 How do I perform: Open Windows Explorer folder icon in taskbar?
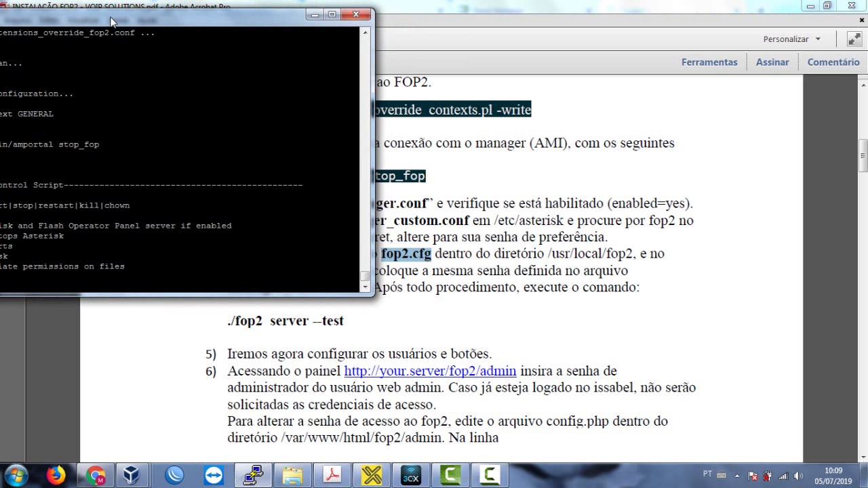[x=292, y=475]
